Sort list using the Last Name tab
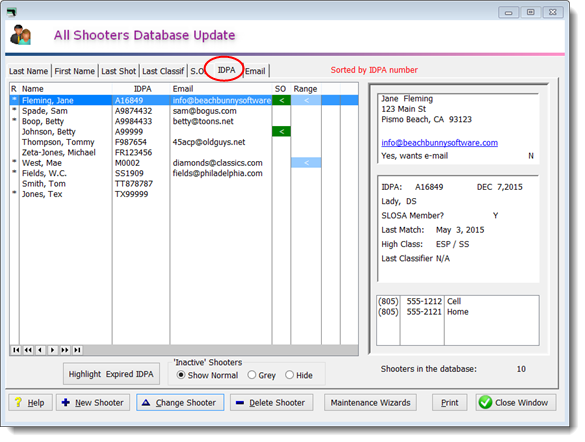 pyautogui.click(x=29, y=71)
